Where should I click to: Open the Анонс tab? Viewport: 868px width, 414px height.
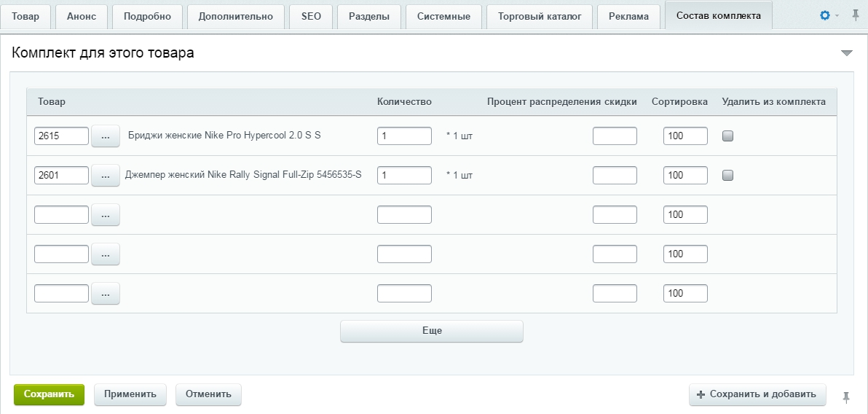82,17
